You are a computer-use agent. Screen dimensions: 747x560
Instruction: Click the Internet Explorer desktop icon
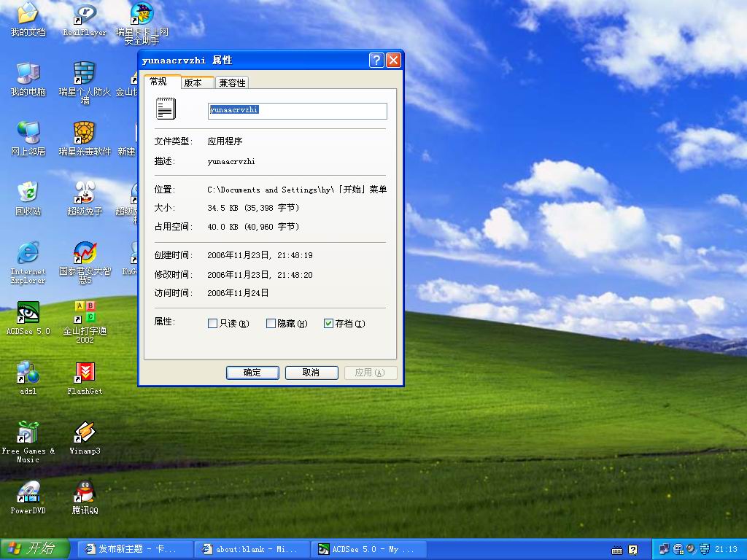pyautogui.click(x=28, y=253)
